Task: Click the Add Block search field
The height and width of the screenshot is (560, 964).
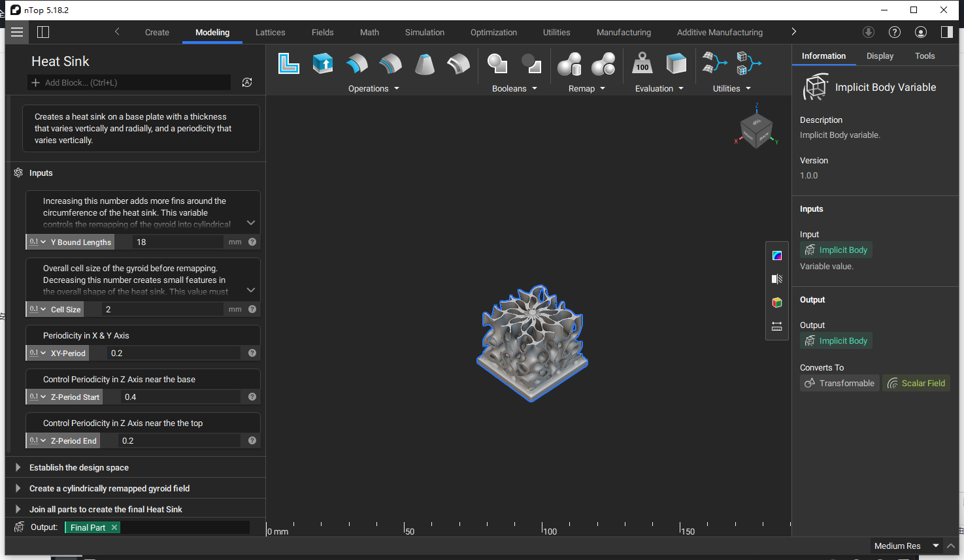Action: coord(129,82)
